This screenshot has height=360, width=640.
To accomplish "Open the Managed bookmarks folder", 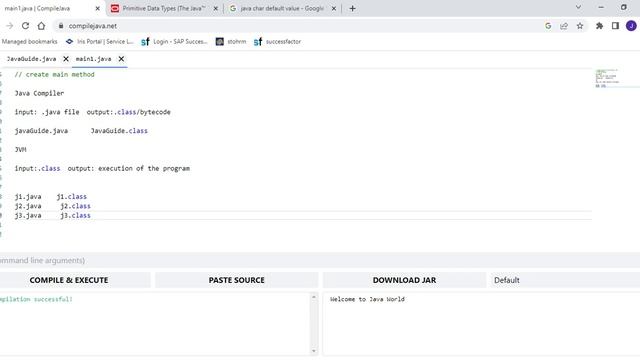I will pos(29,42).
